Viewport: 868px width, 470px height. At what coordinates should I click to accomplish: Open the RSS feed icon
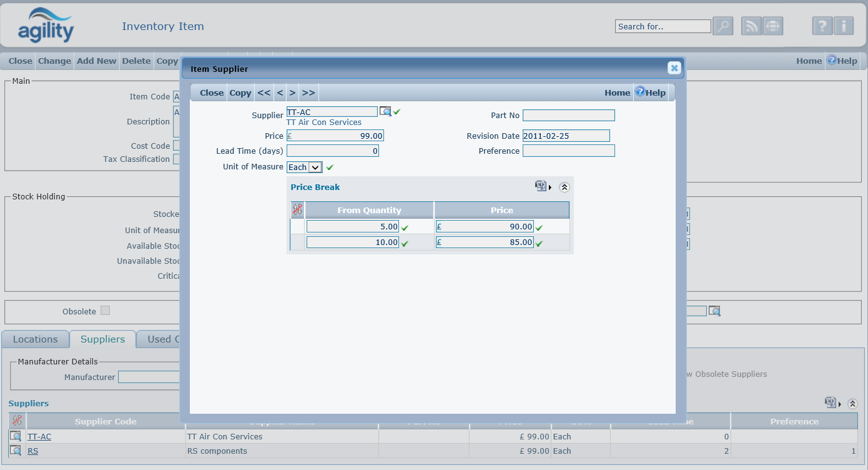[x=752, y=26]
